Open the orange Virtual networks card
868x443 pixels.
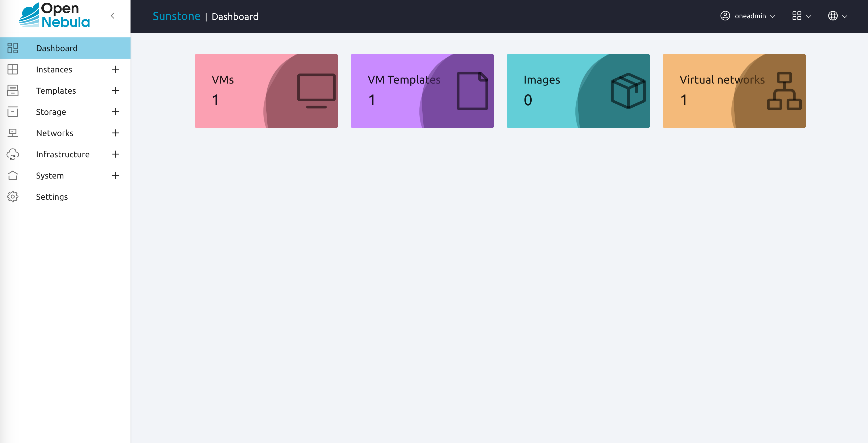(x=734, y=91)
